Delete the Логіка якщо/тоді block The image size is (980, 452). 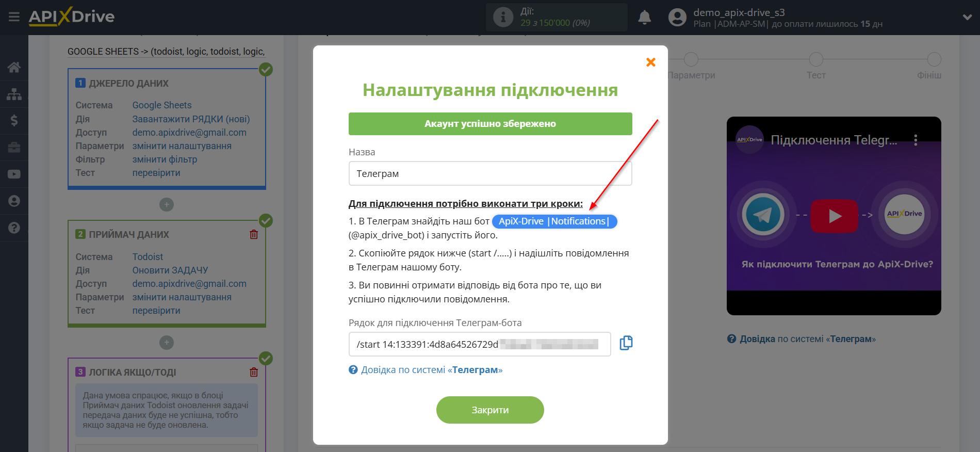coord(254,372)
